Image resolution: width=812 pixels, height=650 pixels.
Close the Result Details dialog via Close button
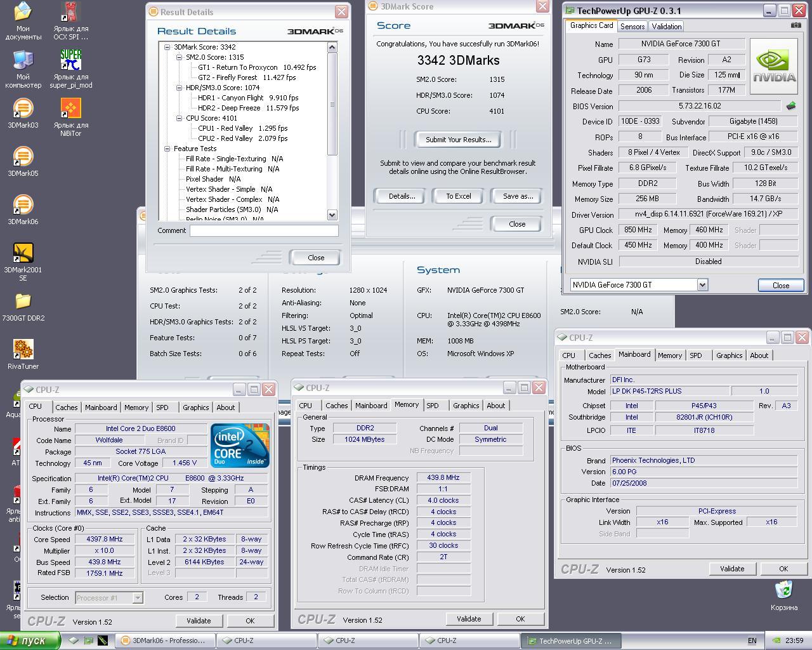[x=316, y=258]
